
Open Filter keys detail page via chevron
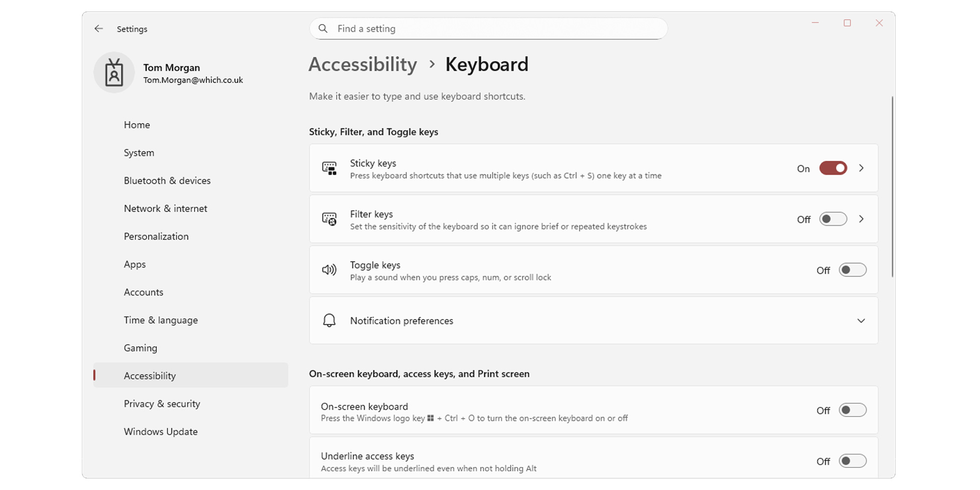tap(861, 219)
